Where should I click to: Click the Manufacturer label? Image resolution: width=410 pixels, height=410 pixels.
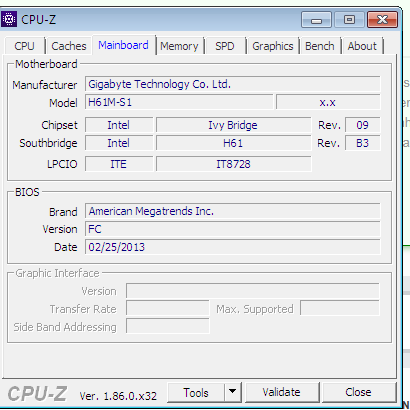pyautogui.click(x=45, y=85)
